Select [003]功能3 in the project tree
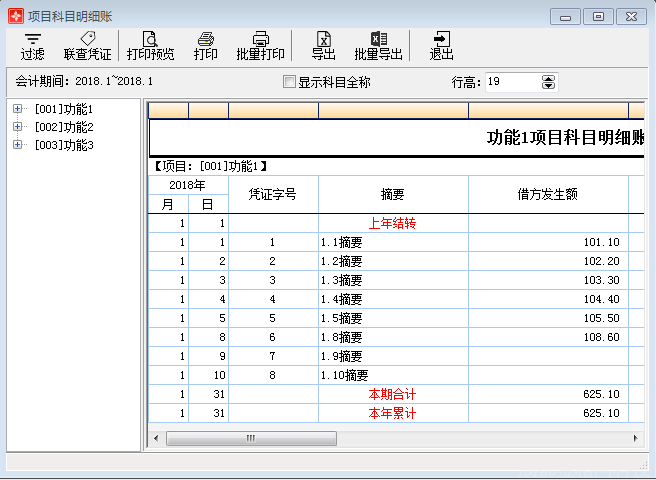This screenshot has height=480, width=656. 64,145
